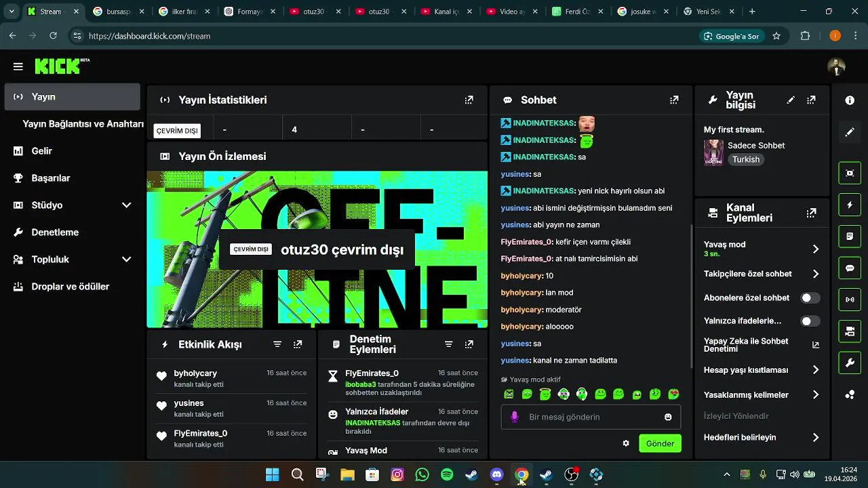Select Yayın in the sidebar
This screenshot has width=868, height=488.
(x=72, y=97)
